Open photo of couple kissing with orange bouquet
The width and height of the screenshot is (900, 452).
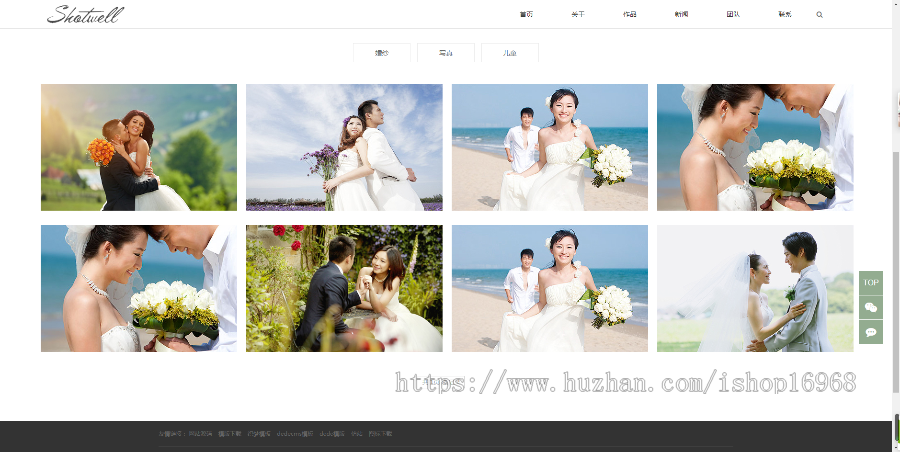tap(139, 148)
